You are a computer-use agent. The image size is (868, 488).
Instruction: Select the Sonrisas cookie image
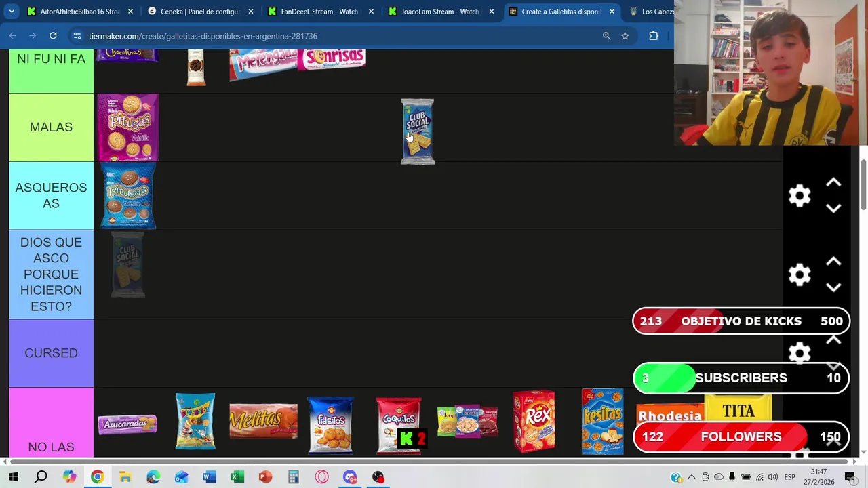coord(332,58)
